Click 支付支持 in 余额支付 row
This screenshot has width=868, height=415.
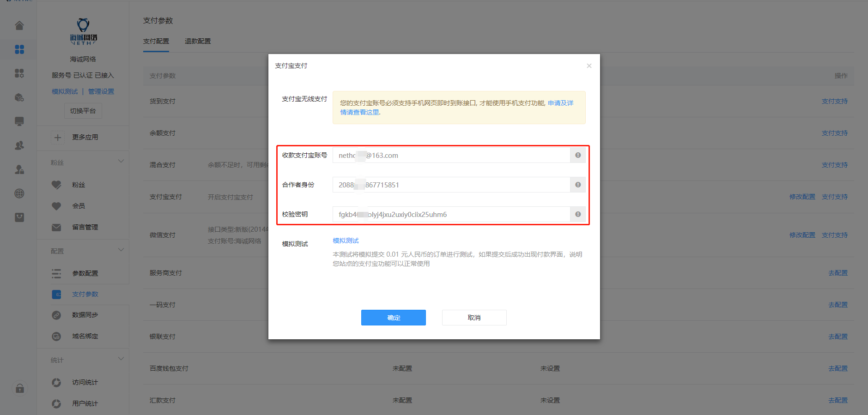click(835, 133)
